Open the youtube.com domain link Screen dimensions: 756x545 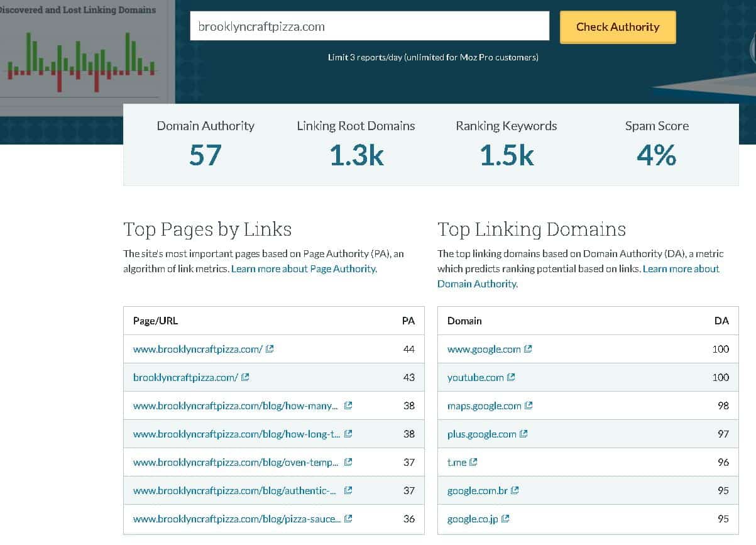[x=476, y=377]
